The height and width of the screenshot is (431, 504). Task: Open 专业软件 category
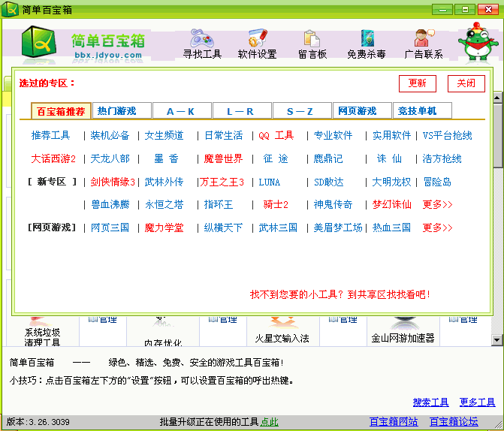333,135
